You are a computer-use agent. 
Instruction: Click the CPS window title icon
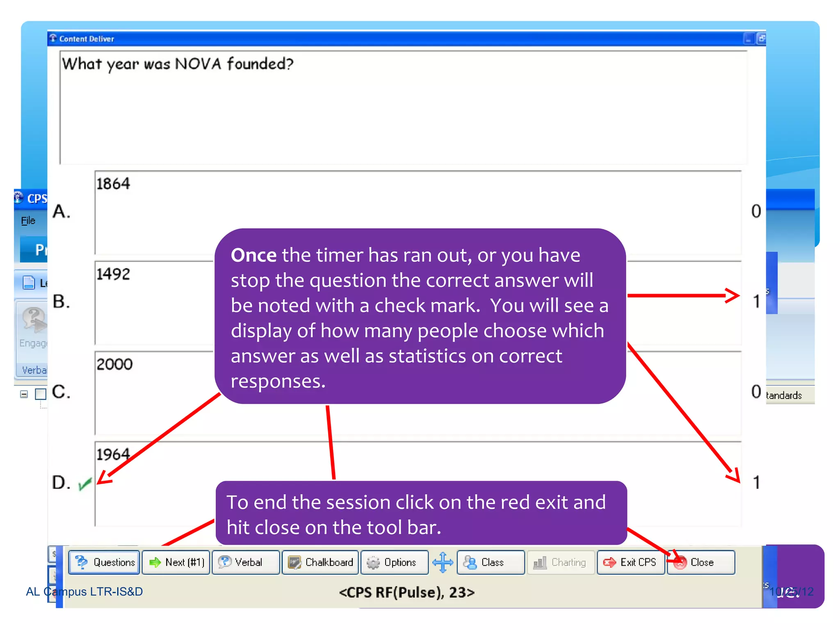tap(18, 198)
